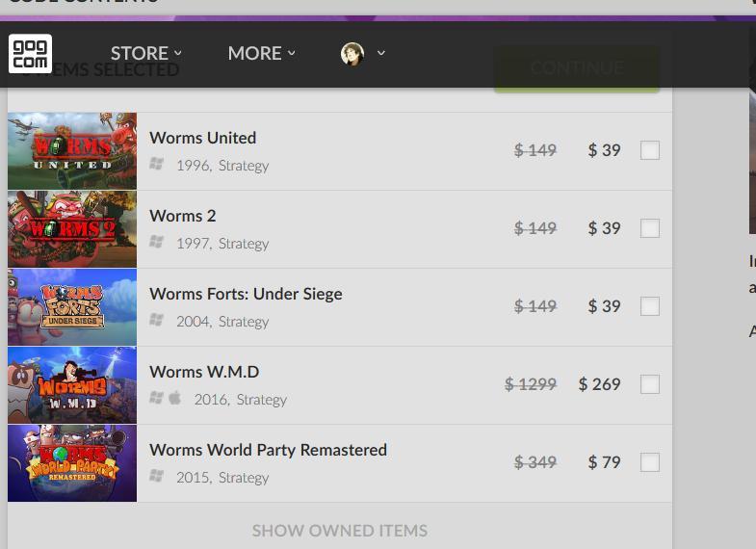This screenshot has width=756, height=549.
Task: Click Windows icon under Worms 2
Action: (x=156, y=242)
